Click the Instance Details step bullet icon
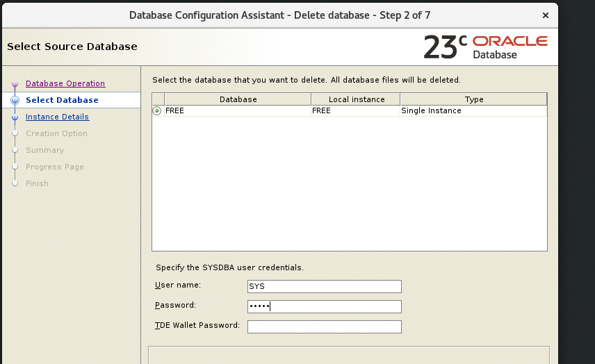 click(15, 117)
